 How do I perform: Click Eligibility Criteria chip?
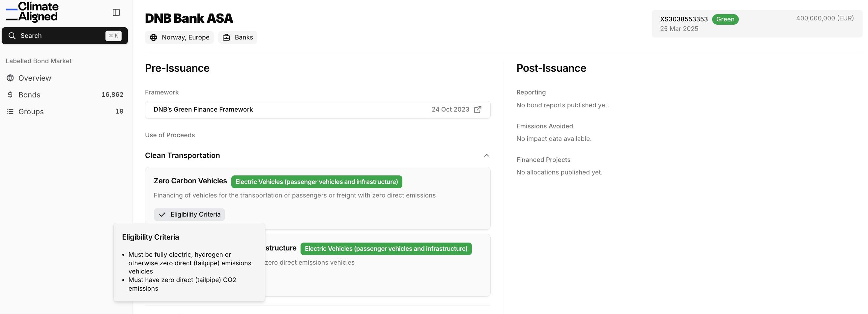tap(189, 214)
